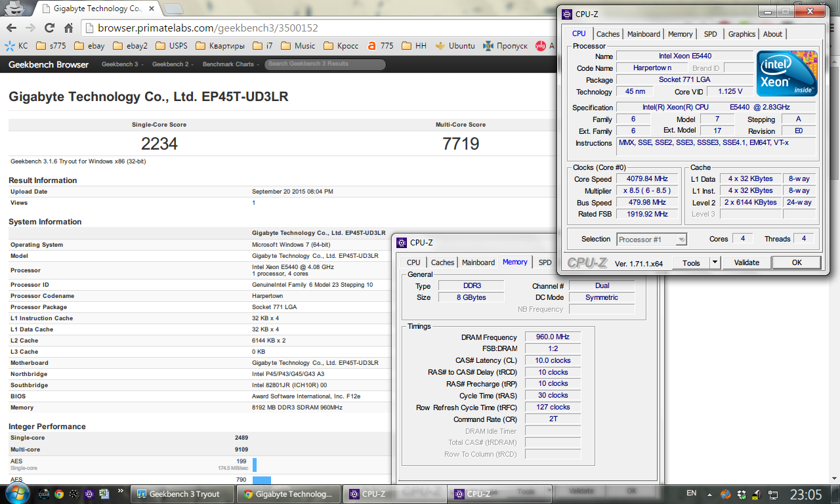This screenshot has width=840, height=504.
Task: Switch to Caches tab in front CPU-Z
Action: pyautogui.click(x=608, y=34)
